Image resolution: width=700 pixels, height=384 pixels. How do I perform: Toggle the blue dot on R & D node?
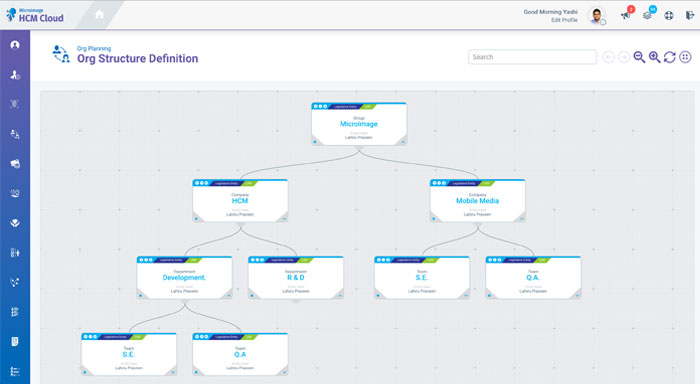[252, 296]
